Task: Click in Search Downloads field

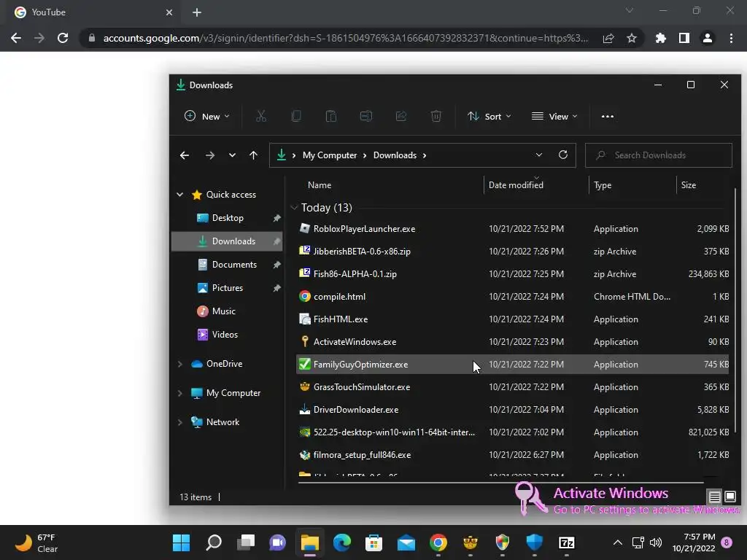Action: pyautogui.click(x=659, y=155)
